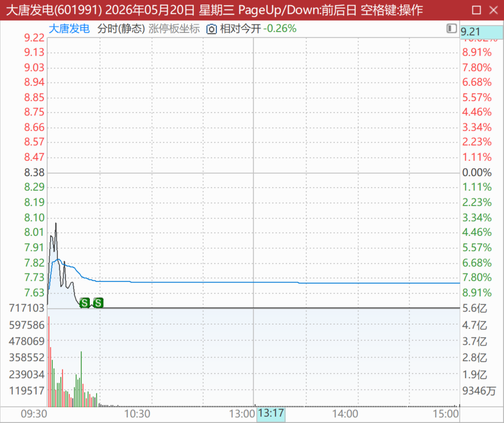Click the 09:30 time axis label
The width and height of the screenshot is (504, 423).
point(34,414)
